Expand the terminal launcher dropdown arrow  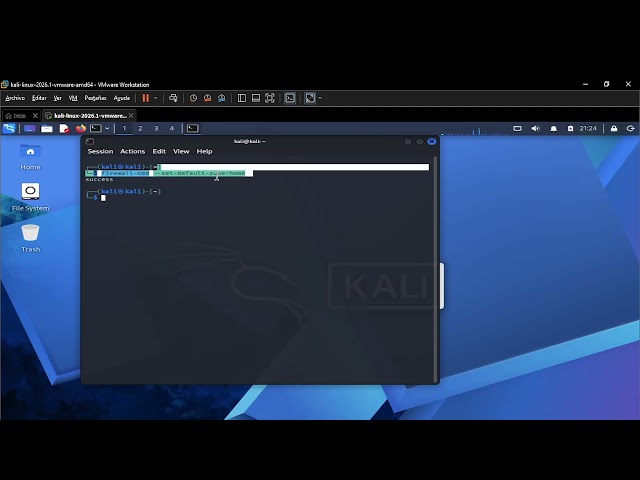(107, 129)
